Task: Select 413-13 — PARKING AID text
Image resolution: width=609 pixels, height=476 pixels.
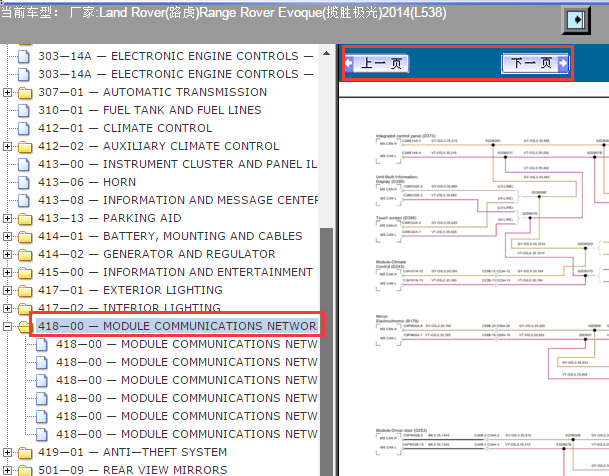Action: (110, 218)
